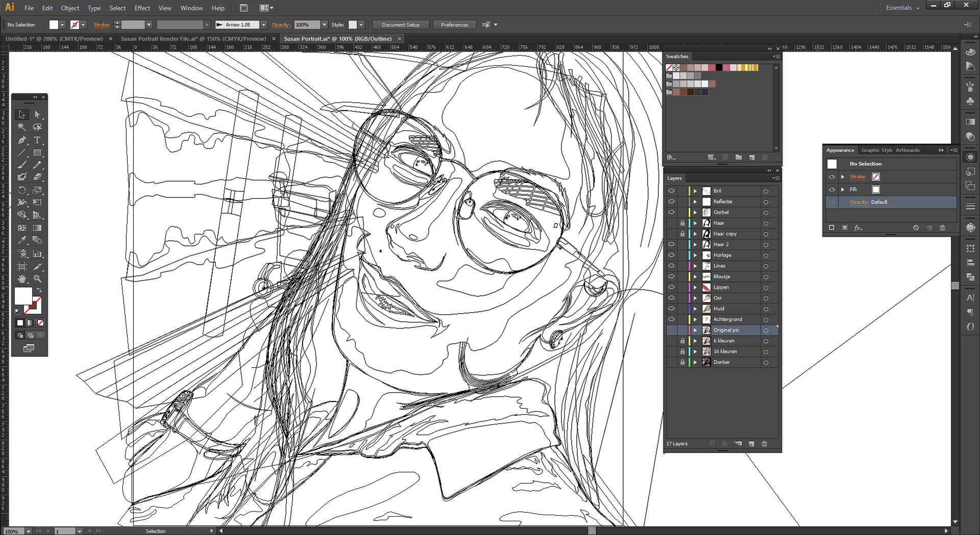Hide the Bril layer

[671, 191]
